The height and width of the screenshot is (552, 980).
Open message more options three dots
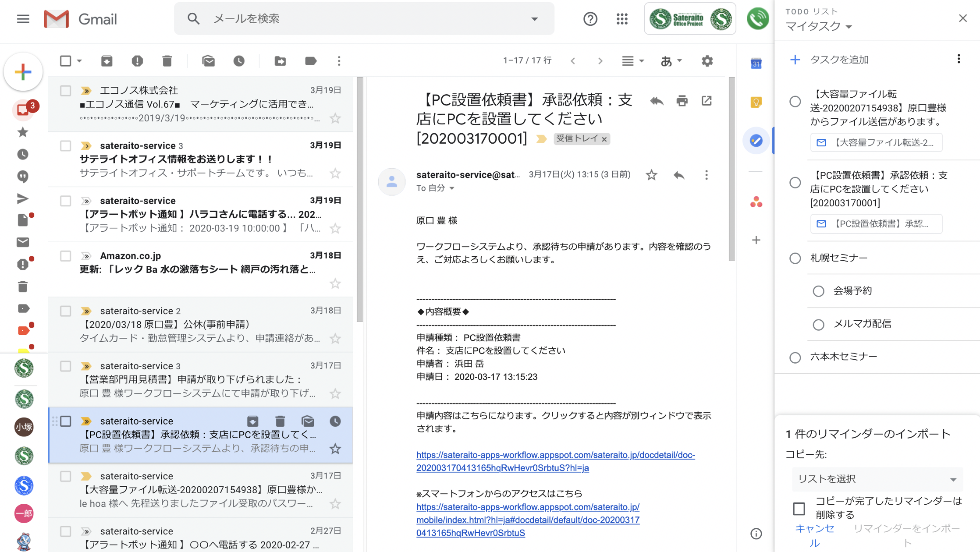[x=706, y=175]
